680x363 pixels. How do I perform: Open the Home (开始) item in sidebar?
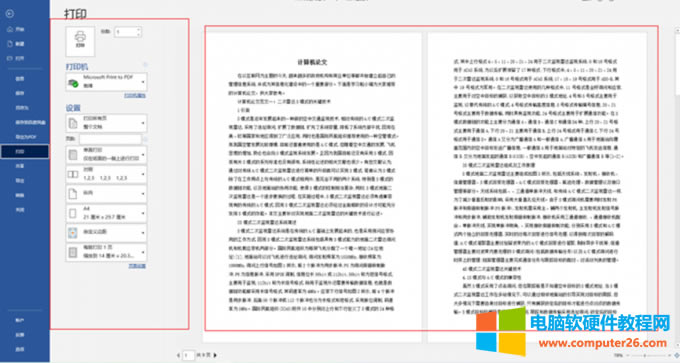(16, 29)
